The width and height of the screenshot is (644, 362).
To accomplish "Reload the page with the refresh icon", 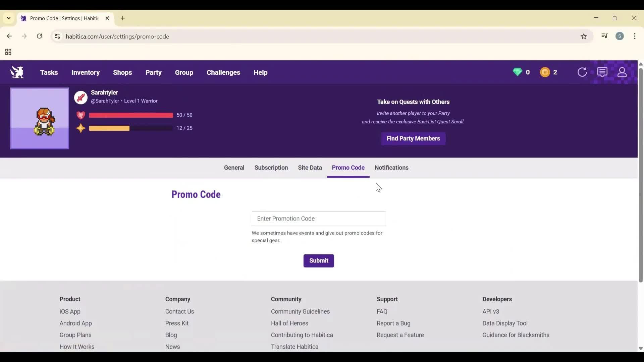I will coord(40,36).
